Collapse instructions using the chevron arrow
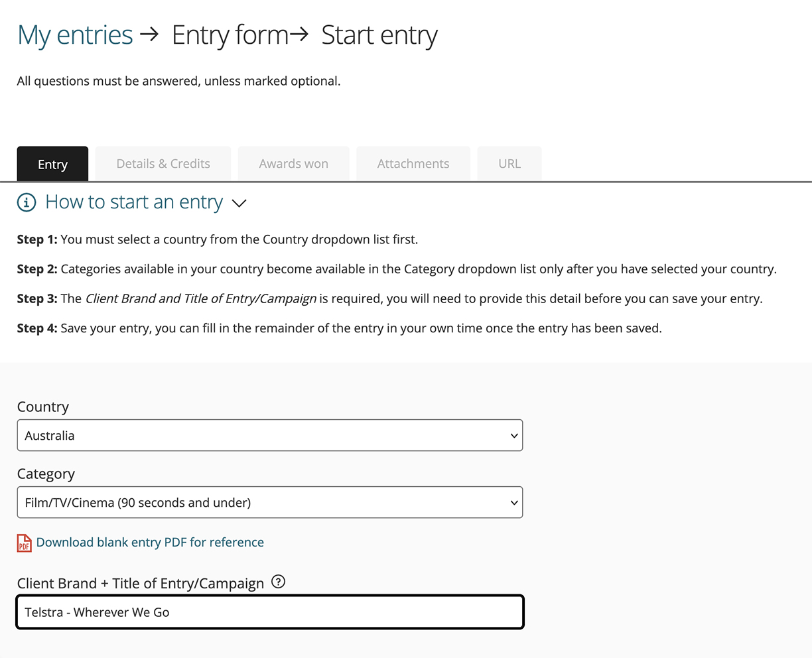 tap(239, 203)
